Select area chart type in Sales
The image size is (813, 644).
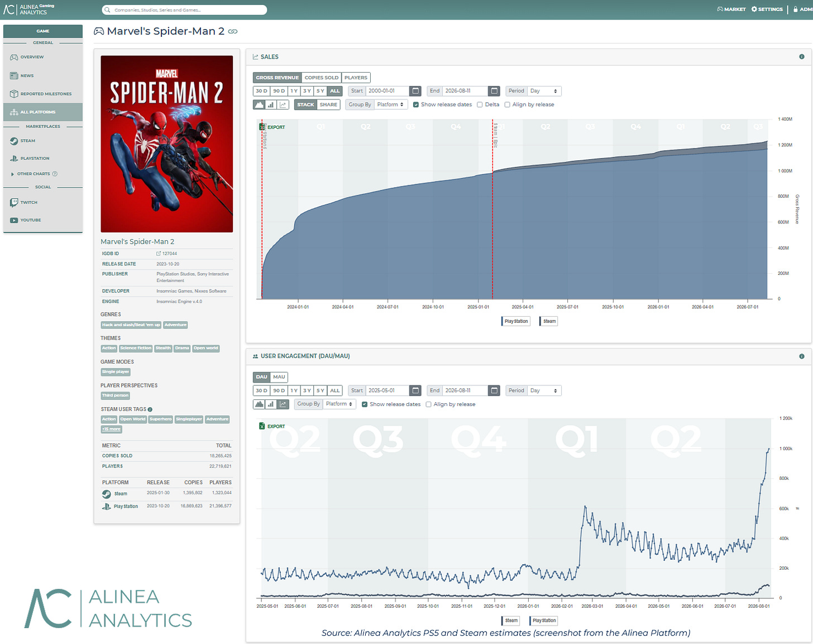click(x=259, y=104)
